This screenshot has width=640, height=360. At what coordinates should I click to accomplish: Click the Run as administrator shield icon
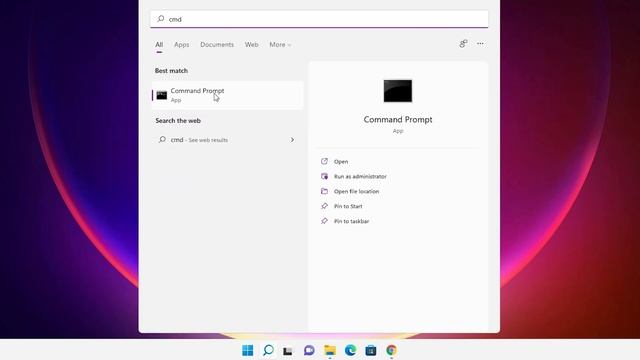(x=324, y=176)
